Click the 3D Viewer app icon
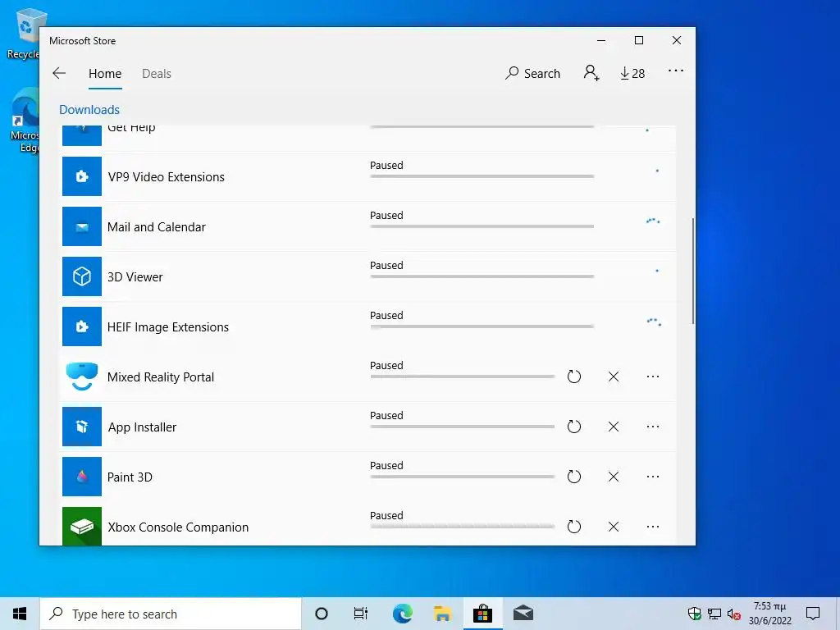The image size is (840, 630). 82,276
